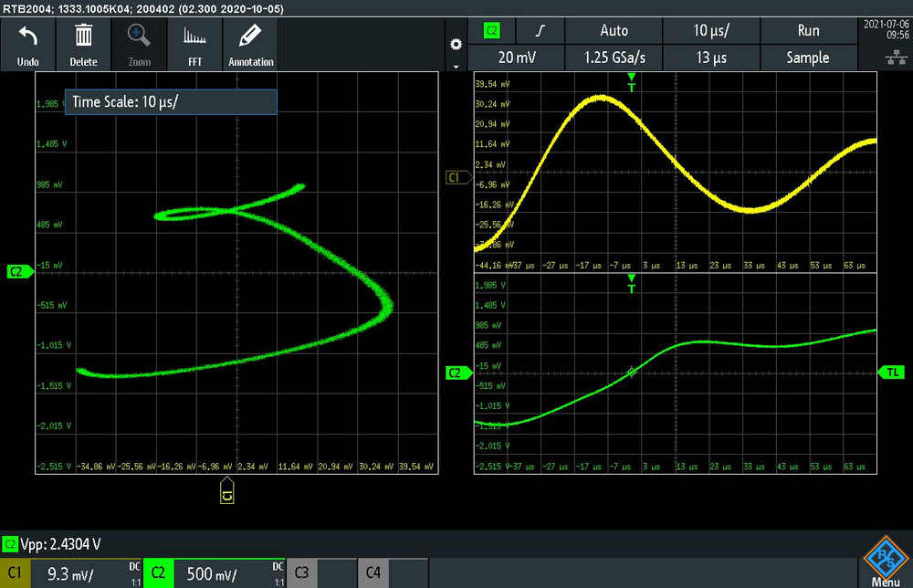
Task: Click the Time Scale: 10 µs/ tooltip
Action: pyautogui.click(x=171, y=102)
